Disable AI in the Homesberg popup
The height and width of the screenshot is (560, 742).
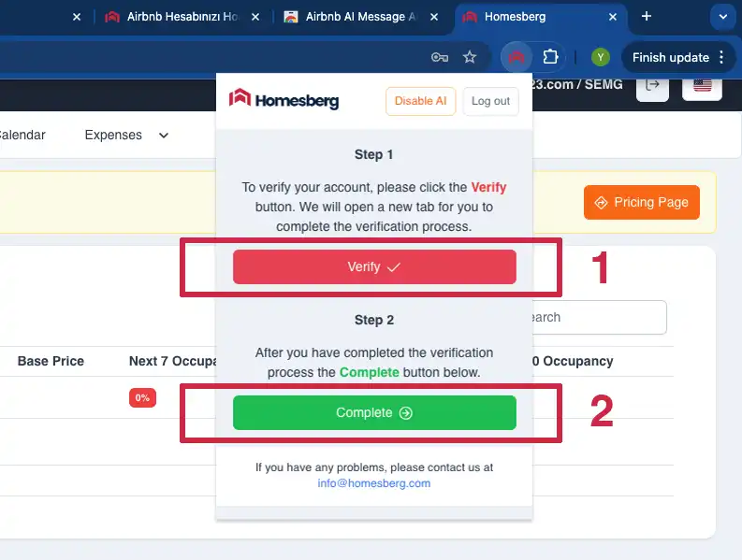pyautogui.click(x=420, y=101)
